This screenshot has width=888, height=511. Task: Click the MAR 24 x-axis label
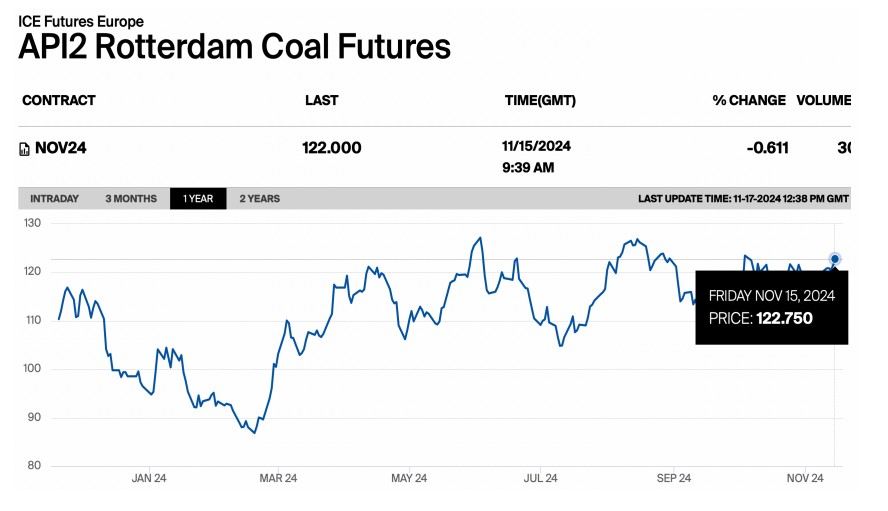pos(278,478)
